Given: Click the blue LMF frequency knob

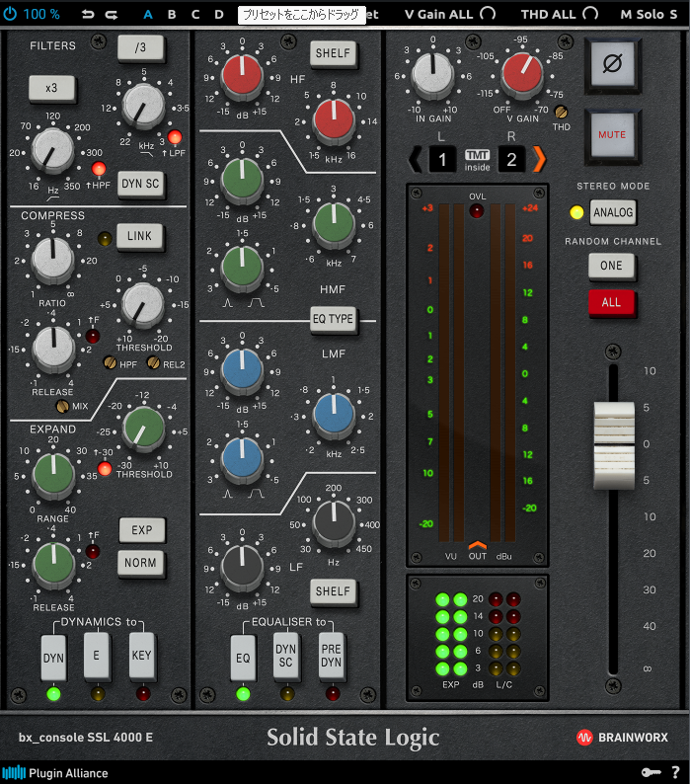Looking at the screenshot, I should click(334, 414).
